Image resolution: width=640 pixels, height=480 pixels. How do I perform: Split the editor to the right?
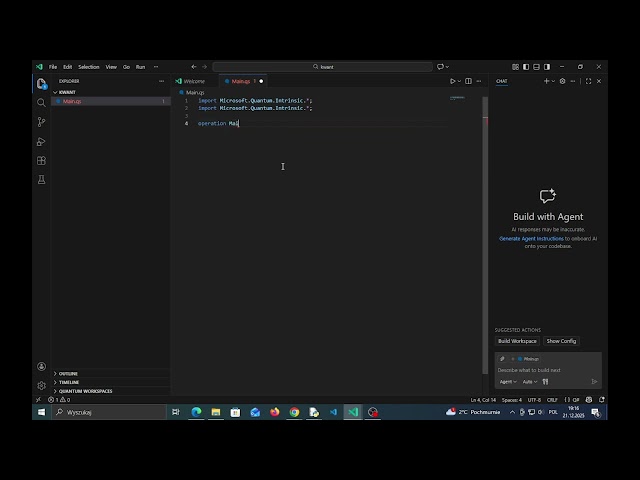coord(469,81)
